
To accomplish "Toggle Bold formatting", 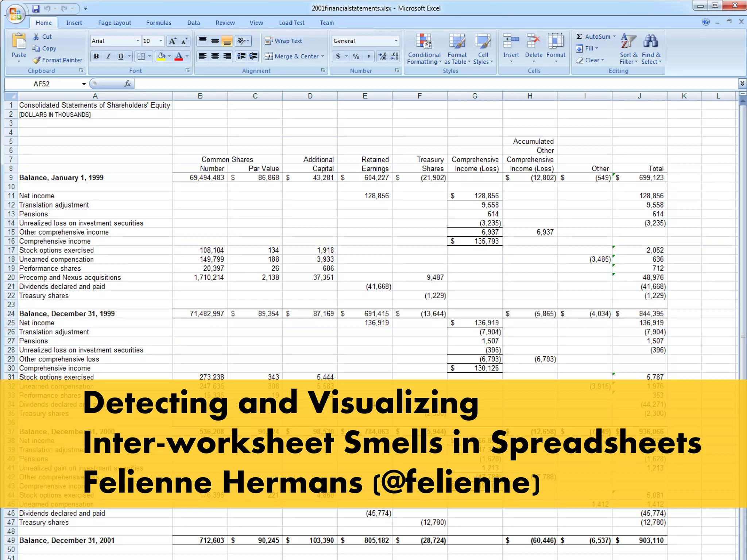I will pos(96,56).
